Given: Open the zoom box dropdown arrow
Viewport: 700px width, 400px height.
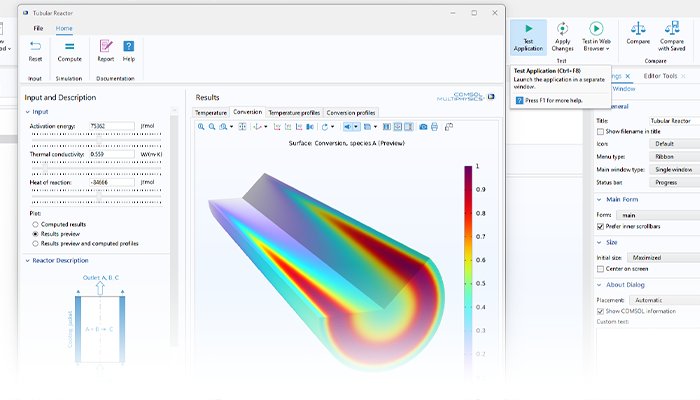Looking at the screenshot, I should point(231,127).
